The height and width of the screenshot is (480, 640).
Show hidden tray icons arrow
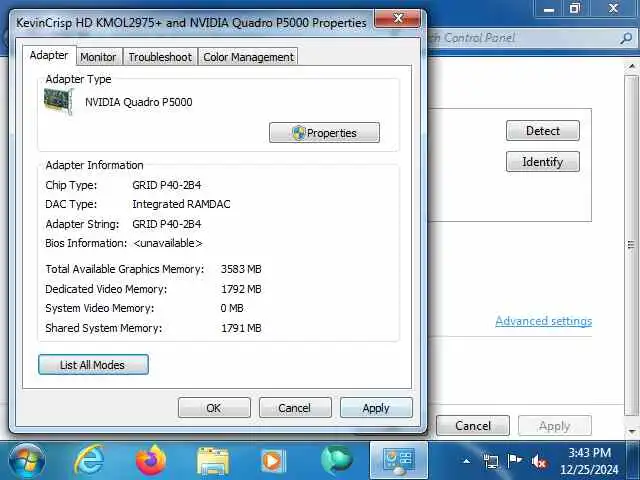coord(466,461)
